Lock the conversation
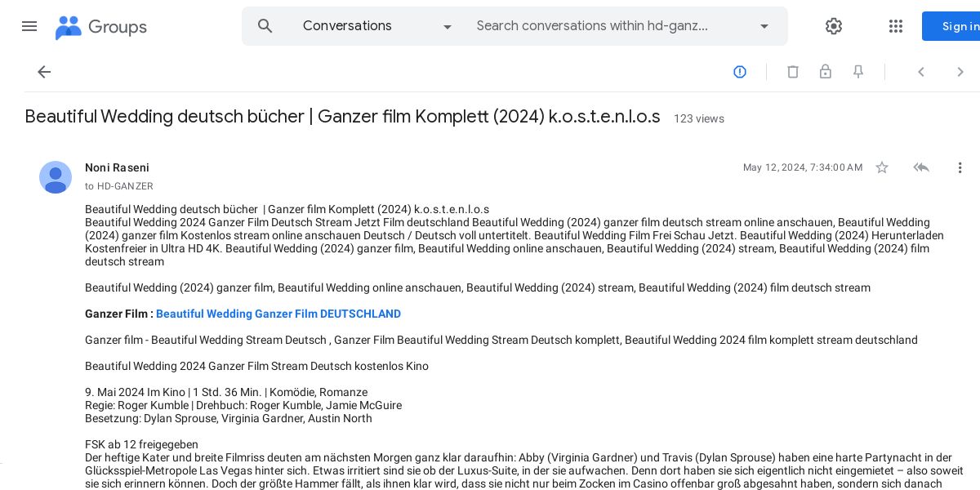Screen dimensions: 980x490 (x=826, y=72)
